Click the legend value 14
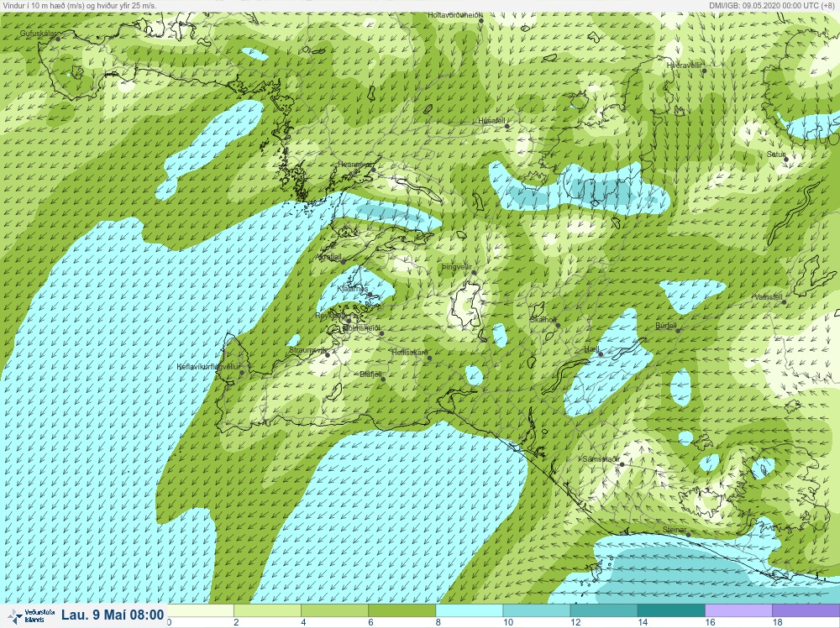Image resolution: width=840 pixels, height=628 pixels. [x=643, y=622]
